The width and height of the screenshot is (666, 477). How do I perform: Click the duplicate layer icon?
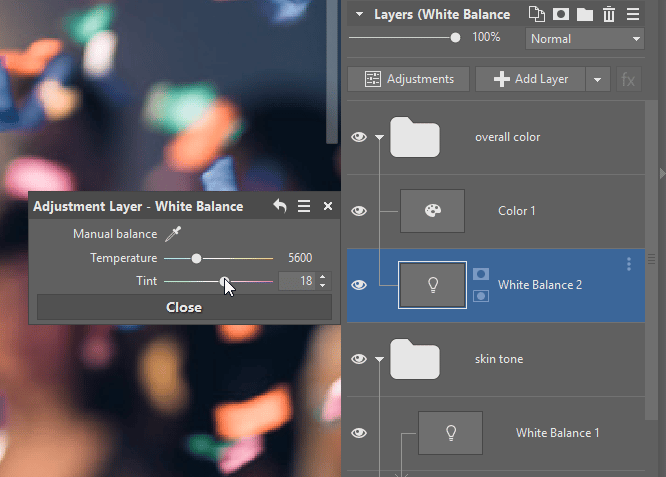pyautogui.click(x=536, y=14)
